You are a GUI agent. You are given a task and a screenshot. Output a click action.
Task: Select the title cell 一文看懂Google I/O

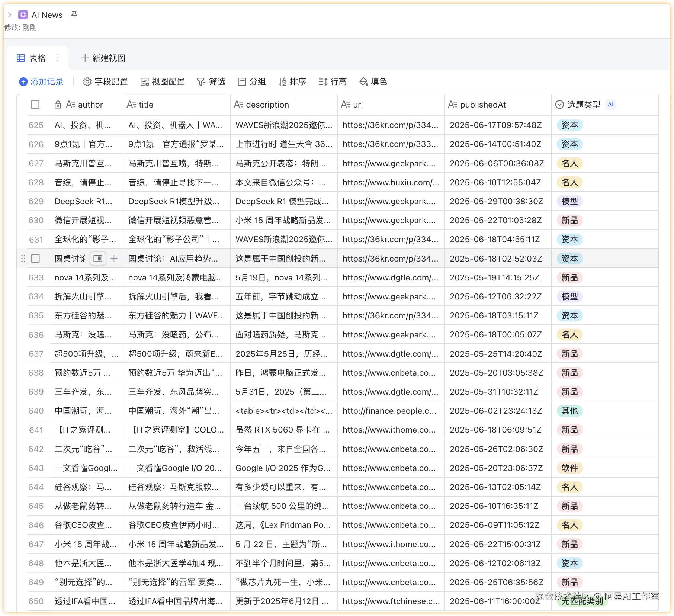[x=177, y=468]
